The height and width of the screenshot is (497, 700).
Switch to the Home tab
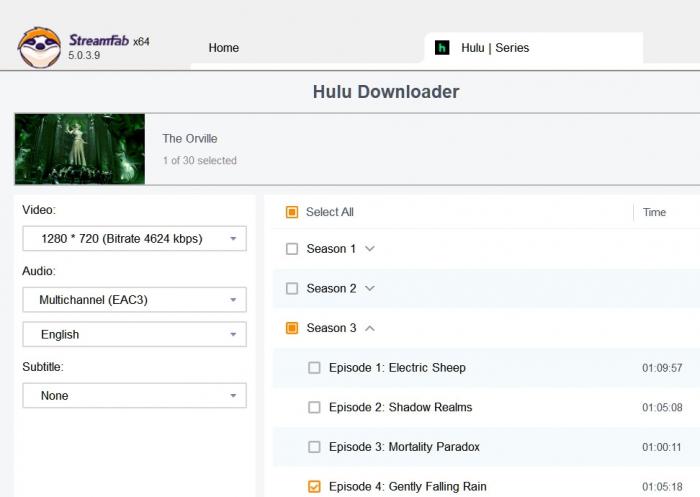[223, 48]
